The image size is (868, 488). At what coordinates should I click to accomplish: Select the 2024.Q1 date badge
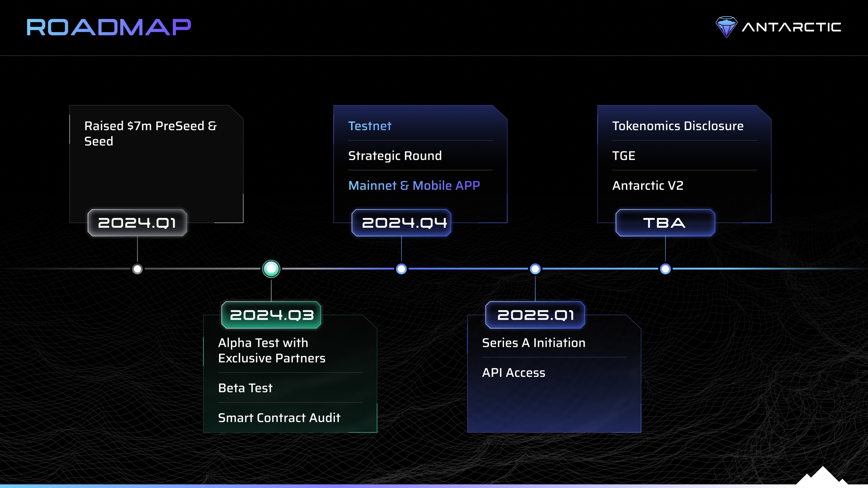coord(137,223)
